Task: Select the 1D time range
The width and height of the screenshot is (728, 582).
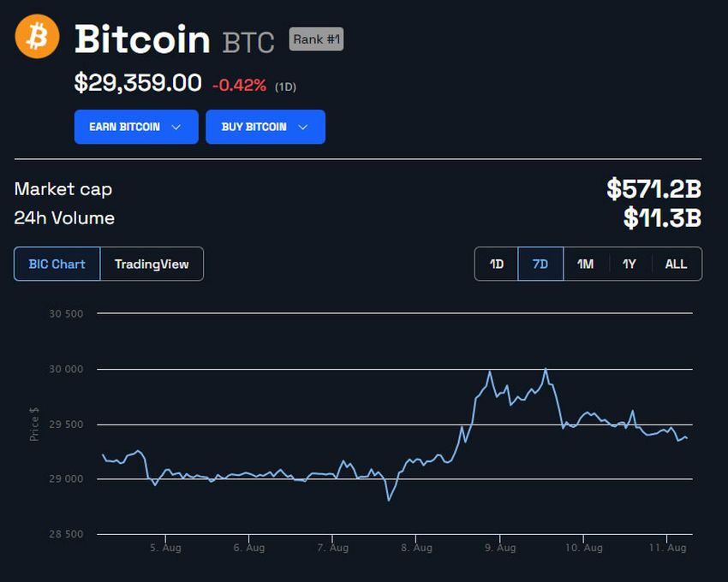Action: (496, 264)
